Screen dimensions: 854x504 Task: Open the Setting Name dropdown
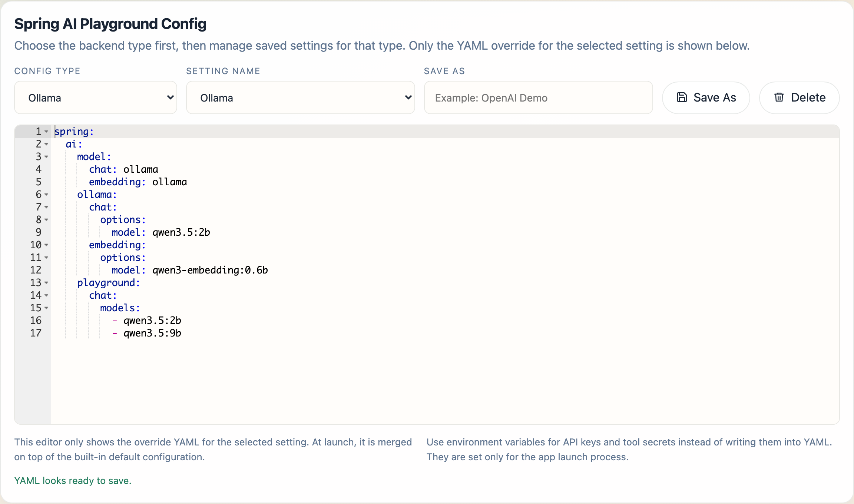point(300,97)
